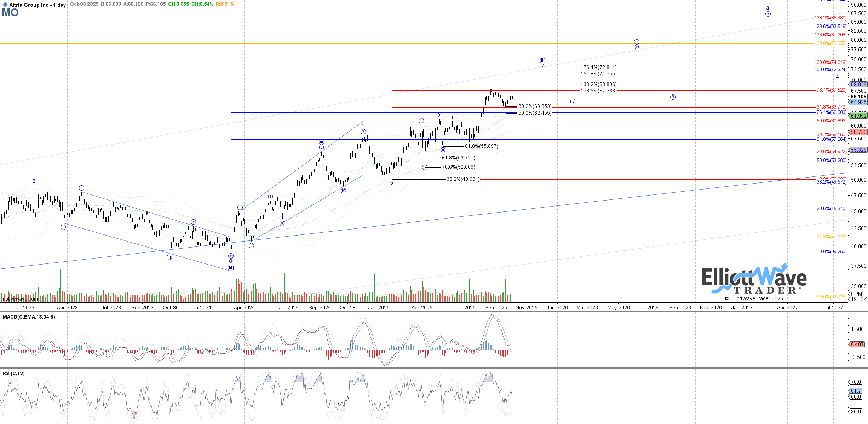Click the current price 66.105 axis marker
This screenshot has height=424, width=868.
858,97
